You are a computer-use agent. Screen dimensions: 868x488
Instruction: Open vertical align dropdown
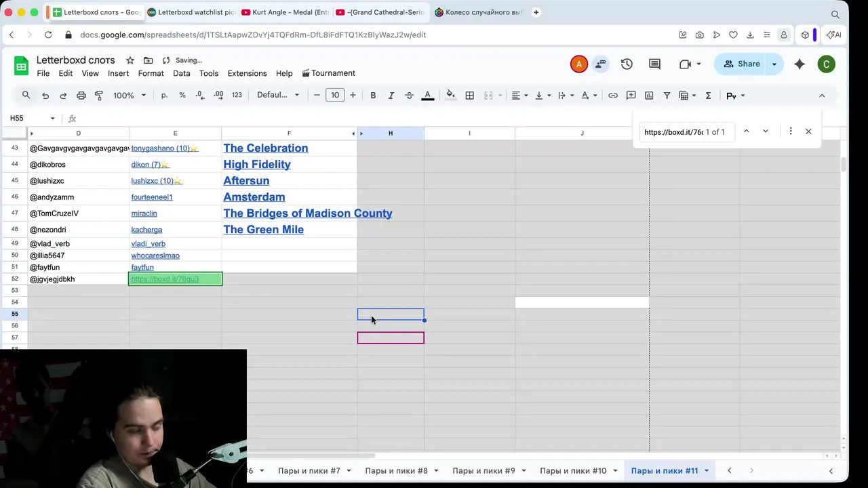(543, 96)
